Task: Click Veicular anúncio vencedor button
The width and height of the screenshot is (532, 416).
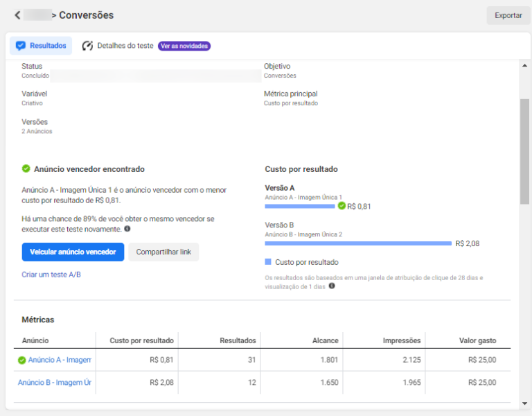Action: point(73,252)
